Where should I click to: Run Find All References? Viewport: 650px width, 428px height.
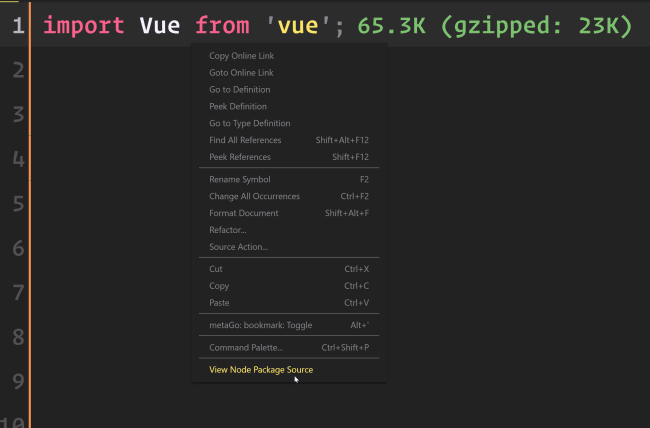point(245,140)
